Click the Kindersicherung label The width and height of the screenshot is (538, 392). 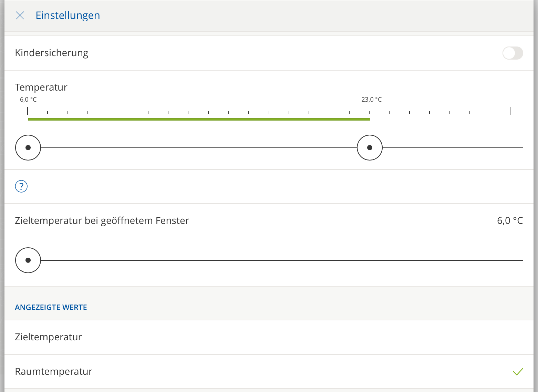[52, 53]
